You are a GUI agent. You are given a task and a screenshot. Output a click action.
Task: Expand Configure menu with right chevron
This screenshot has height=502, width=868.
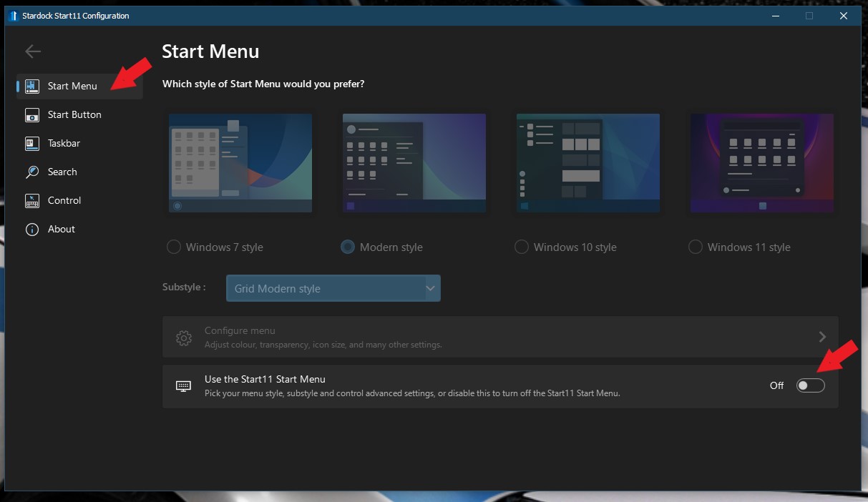[x=822, y=337]
